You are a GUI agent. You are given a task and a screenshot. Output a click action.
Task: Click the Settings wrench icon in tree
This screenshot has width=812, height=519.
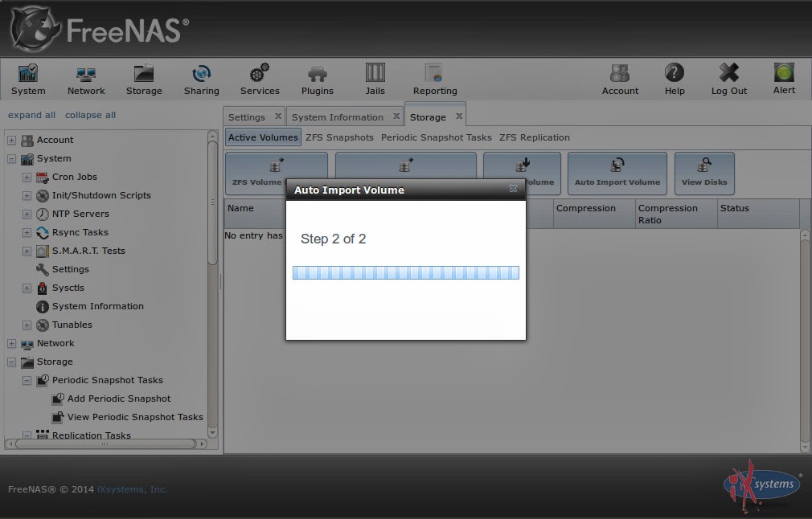click(43, 270)
